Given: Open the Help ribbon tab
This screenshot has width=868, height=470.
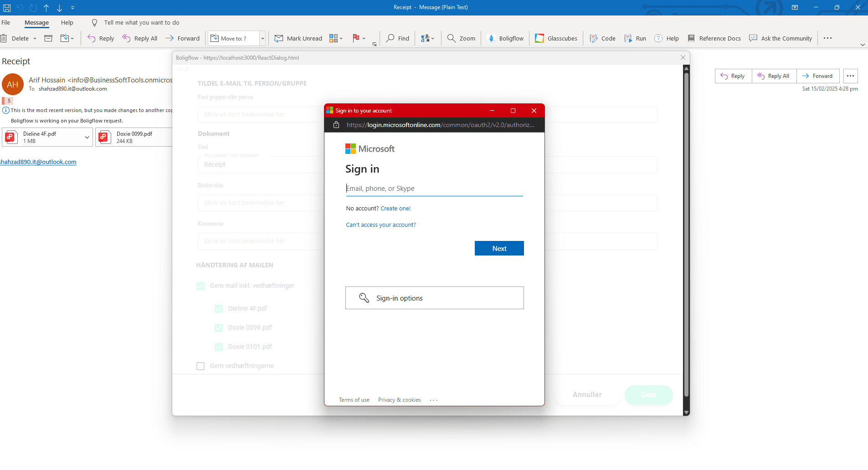Looking at the screenshot, I should (x=67, y=22).
